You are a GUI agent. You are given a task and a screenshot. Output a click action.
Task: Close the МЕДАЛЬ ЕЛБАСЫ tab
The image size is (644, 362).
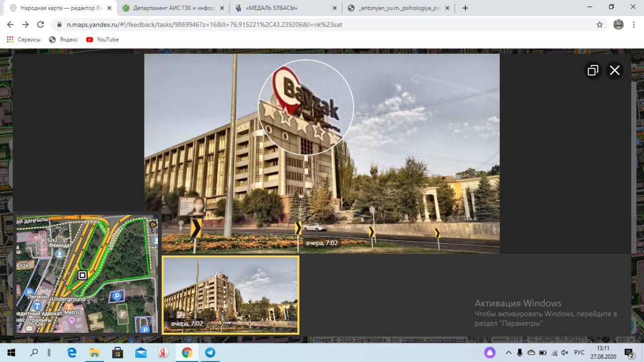(x=335, y=8)
